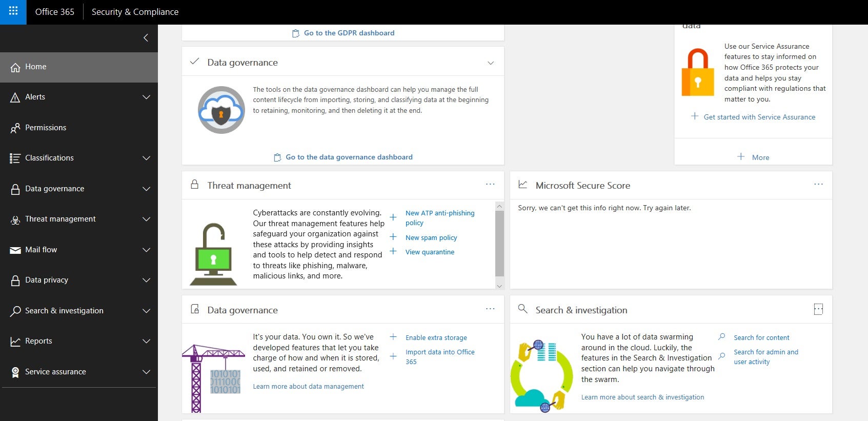The height and width of the screenshot is (421, 868).
Task: Click the Security & Compliance header title
Action: click(135, 12)
